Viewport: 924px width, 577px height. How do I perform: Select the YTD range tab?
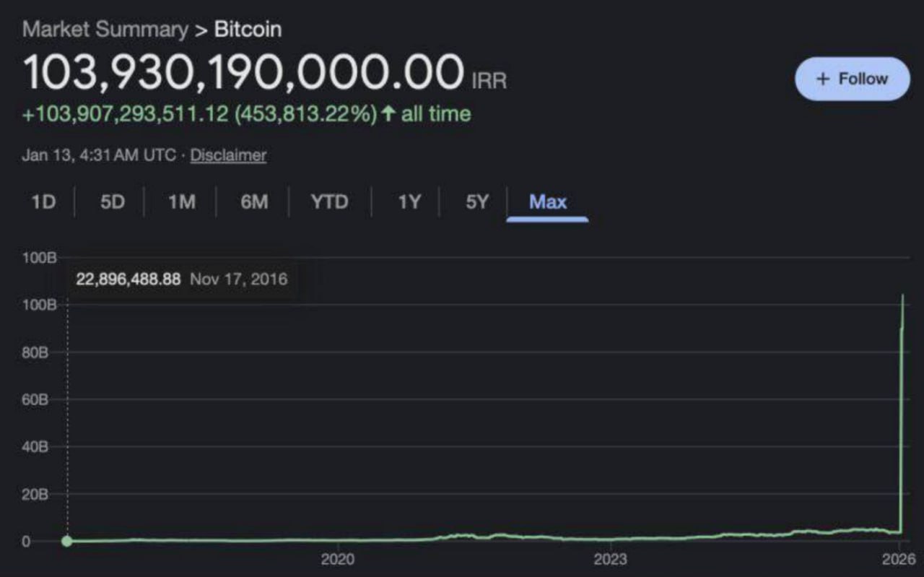click(329, 201)
